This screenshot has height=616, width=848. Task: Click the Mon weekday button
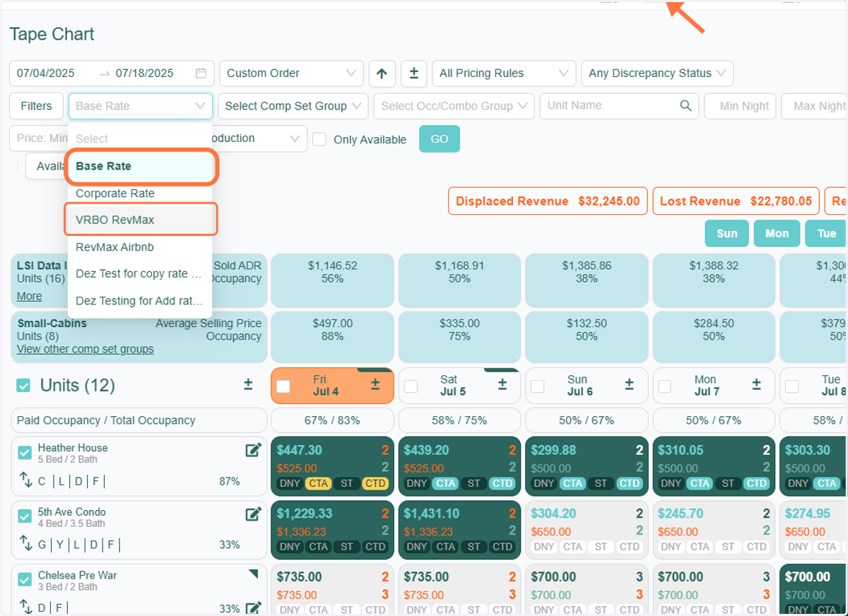[777, 234]
